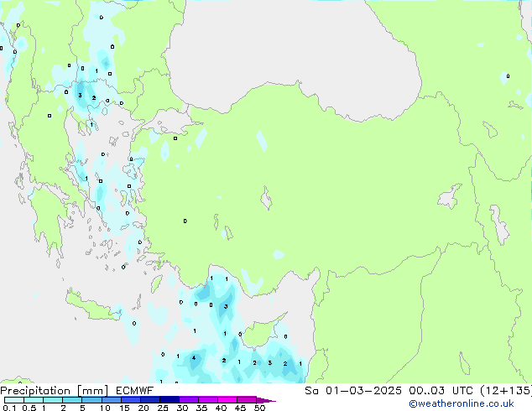Click the '30' legend scale label
The height and width of the screenshot is (411, 532).
(x=182, y=408)
